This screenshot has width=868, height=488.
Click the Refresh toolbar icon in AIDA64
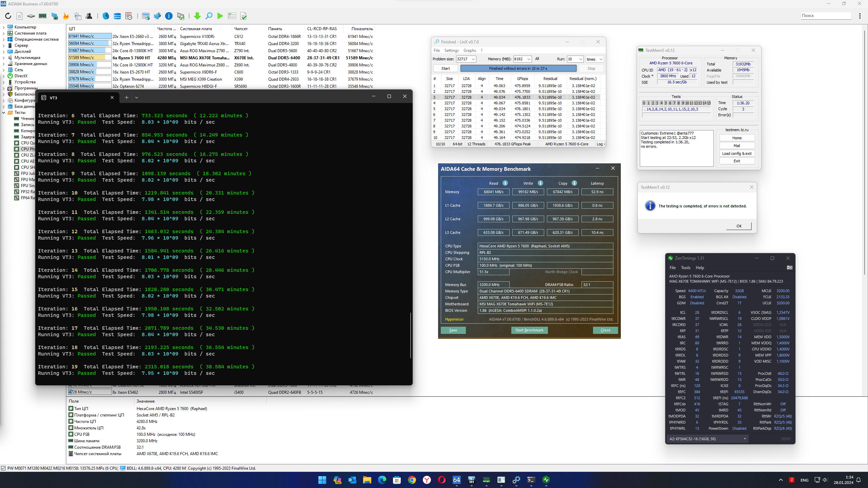[8, 16]
